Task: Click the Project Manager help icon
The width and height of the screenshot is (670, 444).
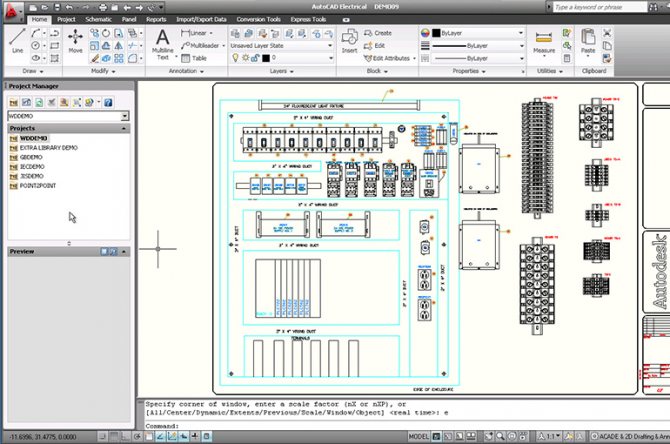Action: [108, 102]
